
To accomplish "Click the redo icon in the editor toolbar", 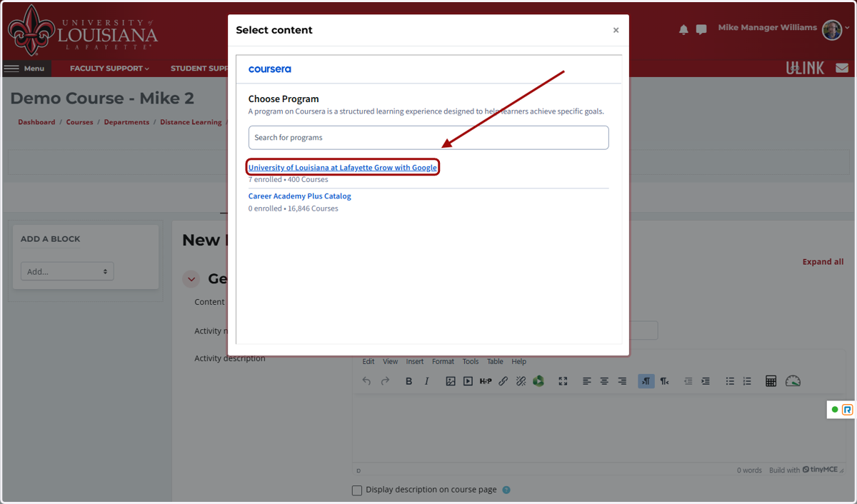I will (385, 381).
